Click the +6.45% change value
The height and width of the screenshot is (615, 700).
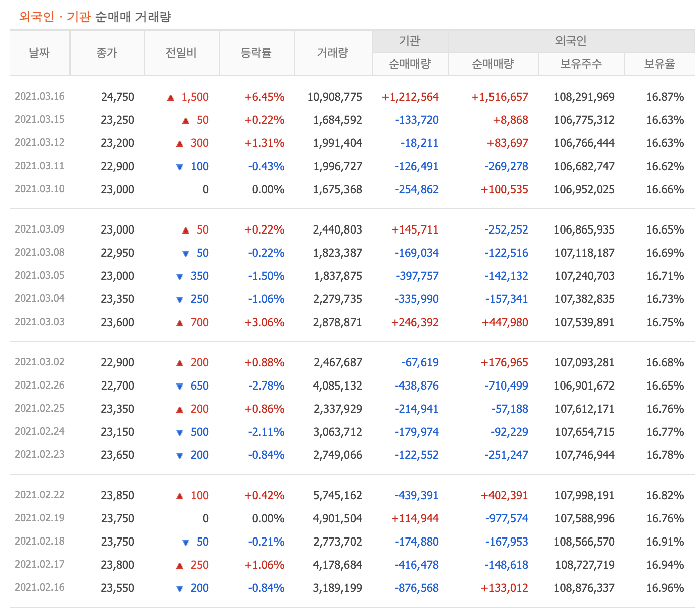click(x=264, y=97)
